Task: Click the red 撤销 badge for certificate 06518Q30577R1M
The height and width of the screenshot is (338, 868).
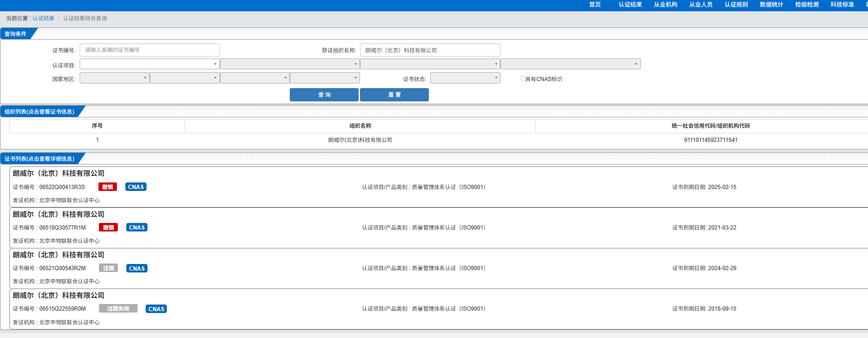Action: [x=108, y=228]
